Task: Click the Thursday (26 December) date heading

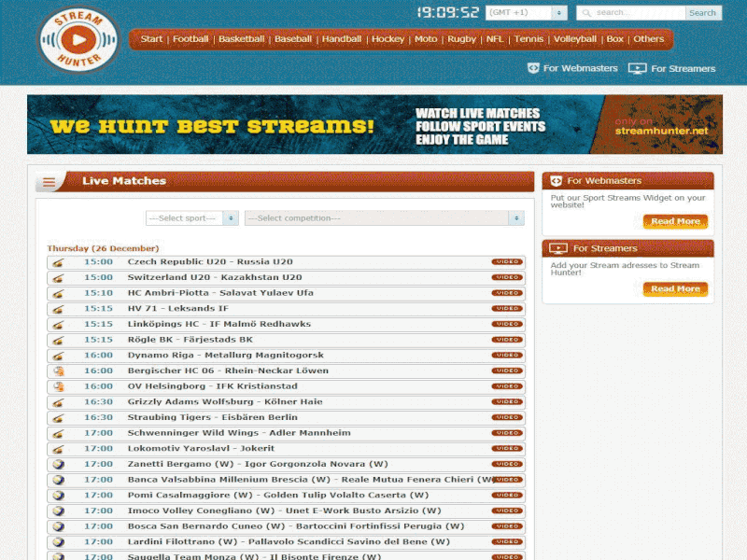Action: pos(103,248)
